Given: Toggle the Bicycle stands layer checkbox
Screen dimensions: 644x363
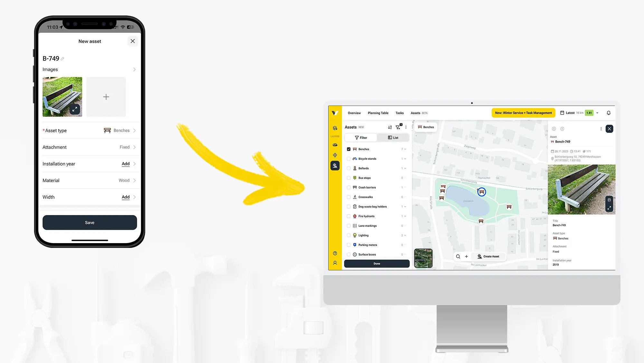Looking at the screenshot, I should (x=348, y=159).
